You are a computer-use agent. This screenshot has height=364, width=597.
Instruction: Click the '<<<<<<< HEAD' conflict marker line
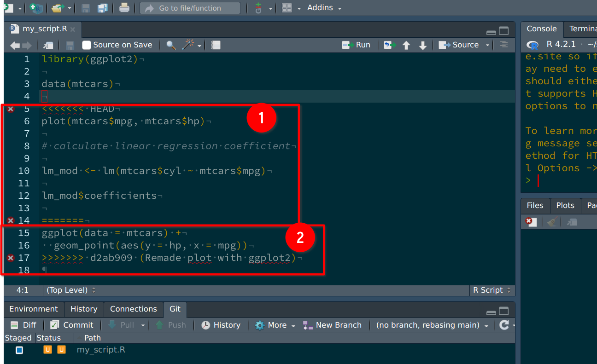click(78, 109)
